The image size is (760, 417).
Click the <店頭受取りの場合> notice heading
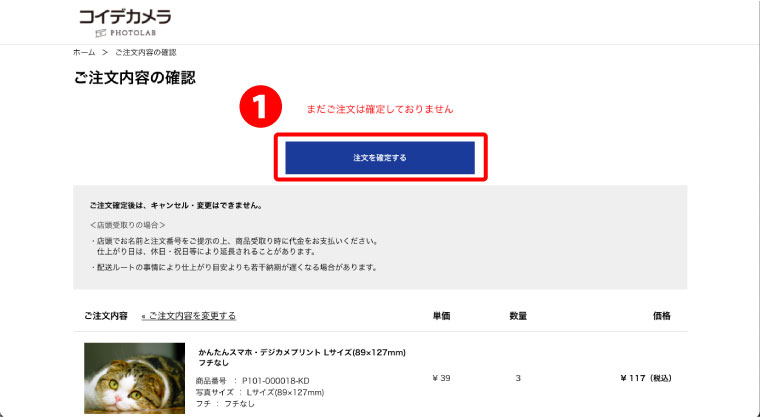(x=127, y=225)
